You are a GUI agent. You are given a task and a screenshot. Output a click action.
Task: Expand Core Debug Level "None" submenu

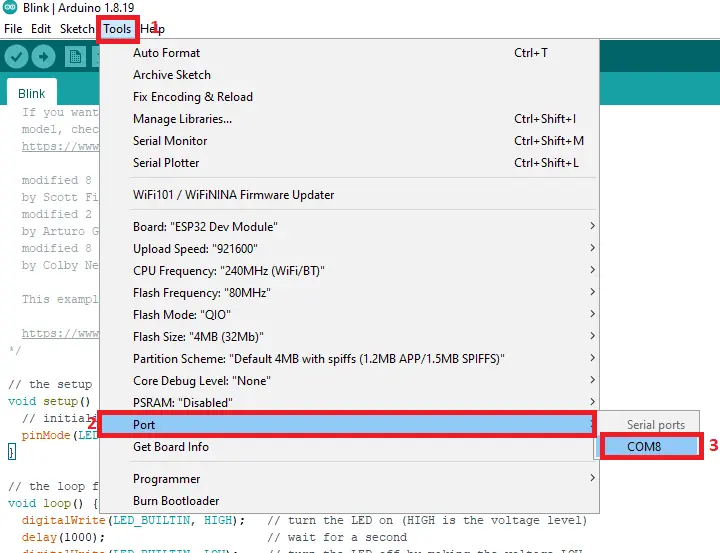pyautogui.click(x=349, y=381)
